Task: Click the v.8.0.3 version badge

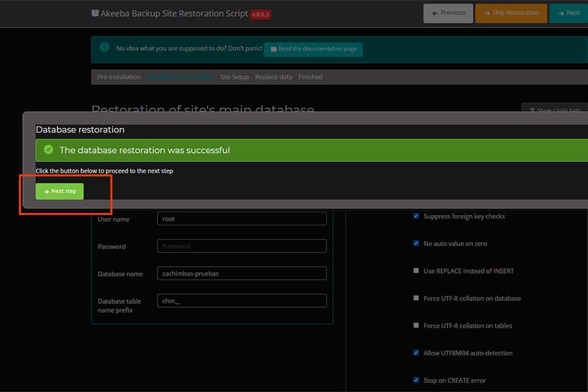Action: coord(261,14)
